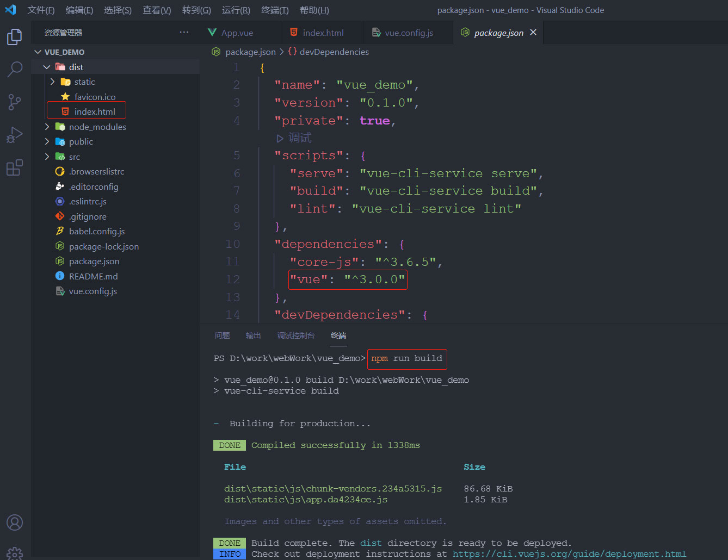The height and width of the screenshot is (560, 728).
Task: Expand the public folder chevron
Action: pyautogui.click(x=47, y=141)
